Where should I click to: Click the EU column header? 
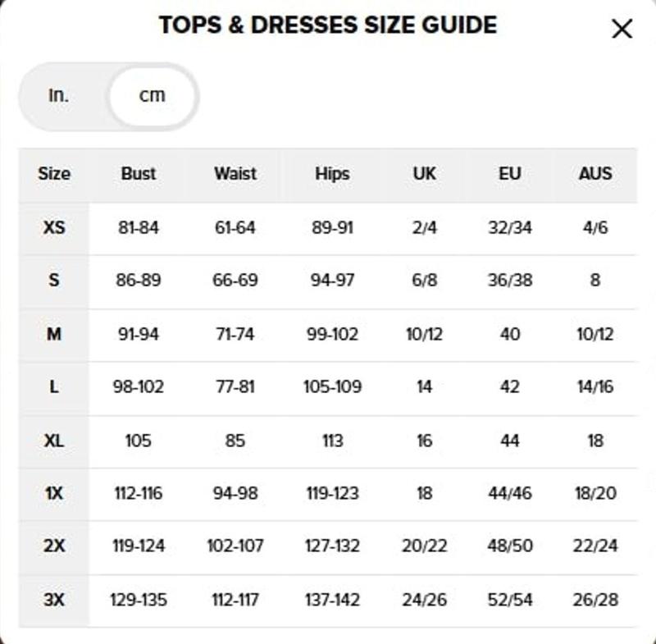point(510,174)
